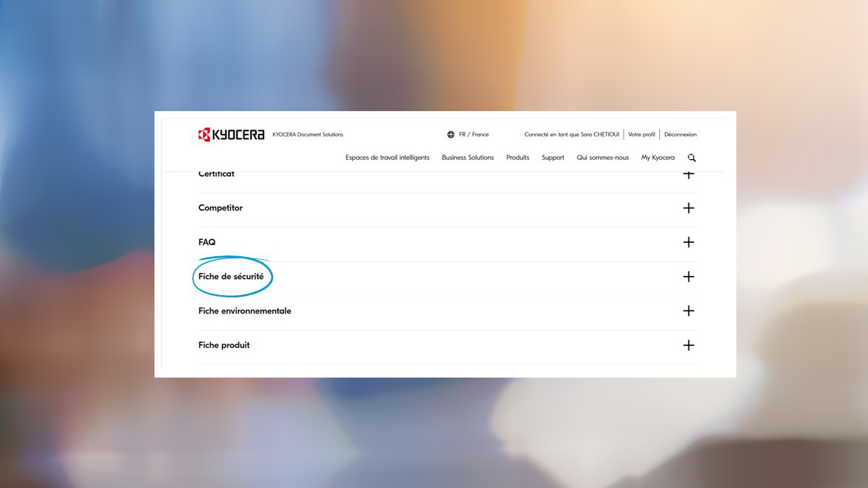Click plus icon on Competitor row
This screenshot has width=868, height=488.
coord(689,208)
